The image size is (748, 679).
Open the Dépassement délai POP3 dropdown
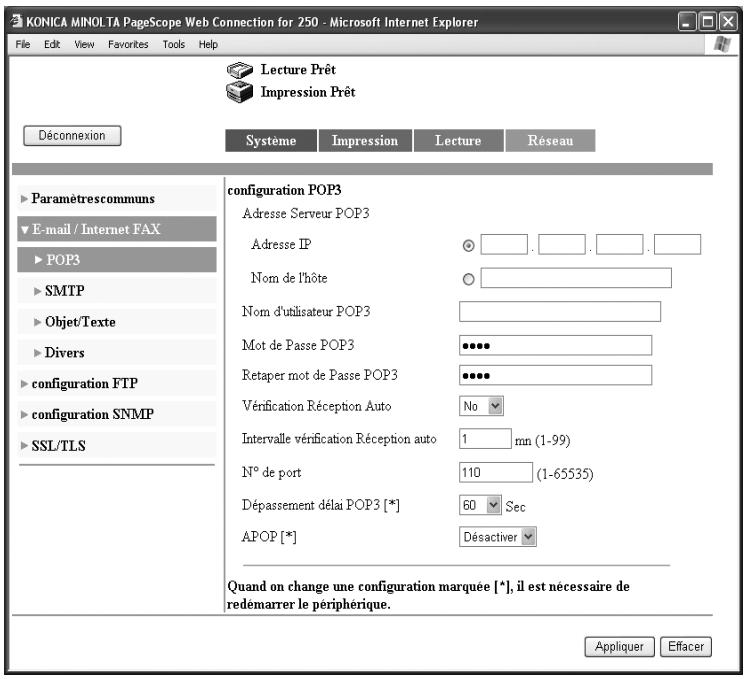pyautogui.click(x=480, y=505)
